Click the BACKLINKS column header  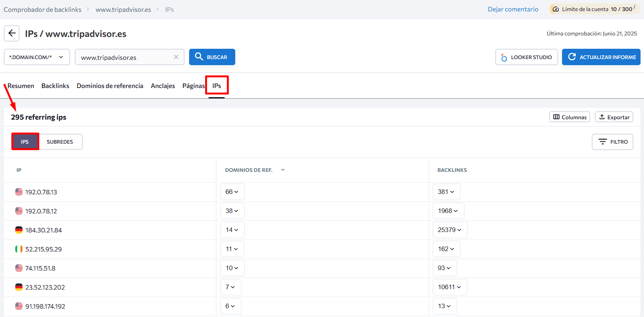452,170
